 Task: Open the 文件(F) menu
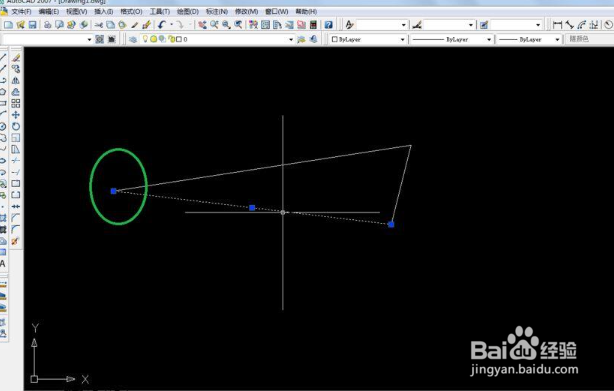point(21,11)
